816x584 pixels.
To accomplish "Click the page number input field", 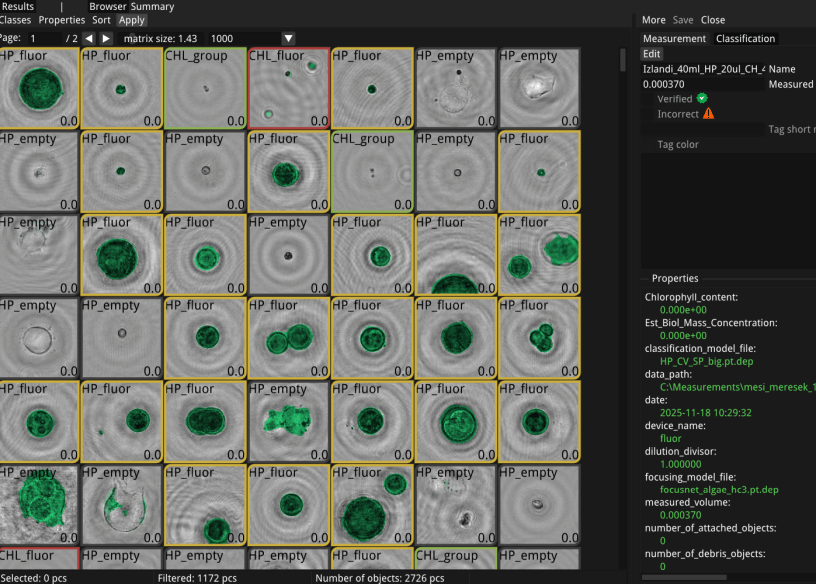I will (45, 38).
